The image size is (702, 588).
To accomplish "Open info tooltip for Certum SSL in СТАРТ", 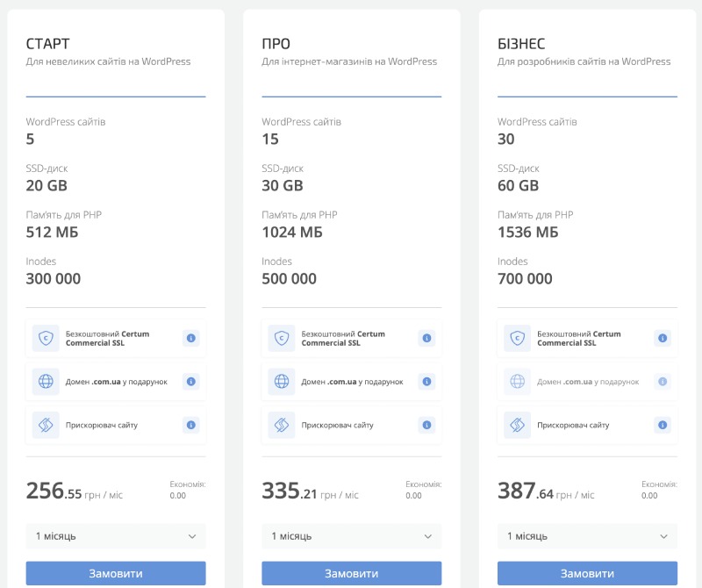I will (x=191, y=338).
